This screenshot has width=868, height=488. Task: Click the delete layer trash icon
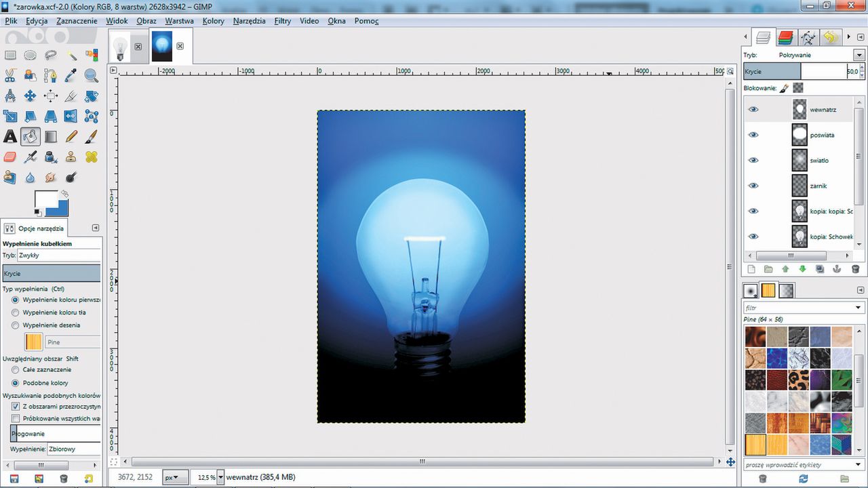pyautogui.click(x=855, y=269)
